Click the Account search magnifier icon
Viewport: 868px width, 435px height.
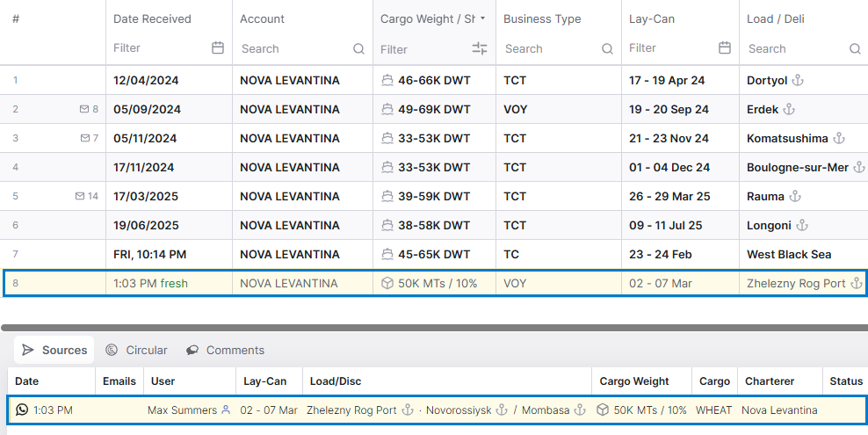358,49
